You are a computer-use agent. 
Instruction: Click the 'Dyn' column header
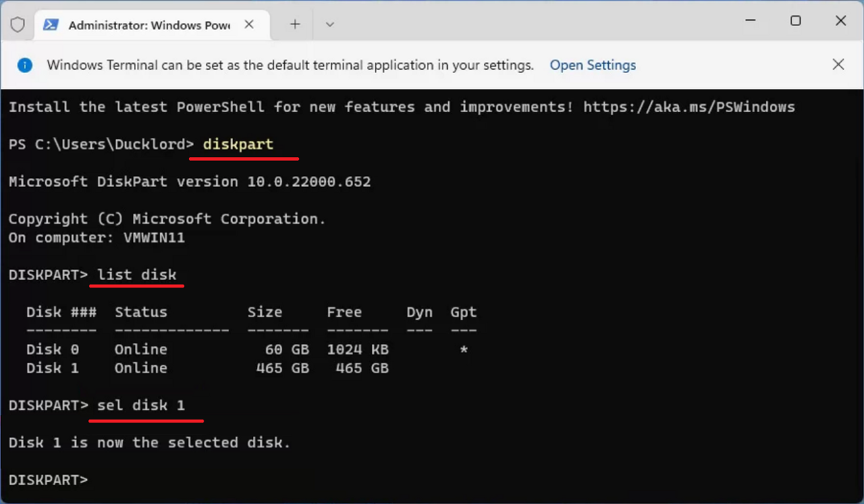pos(419,312)
